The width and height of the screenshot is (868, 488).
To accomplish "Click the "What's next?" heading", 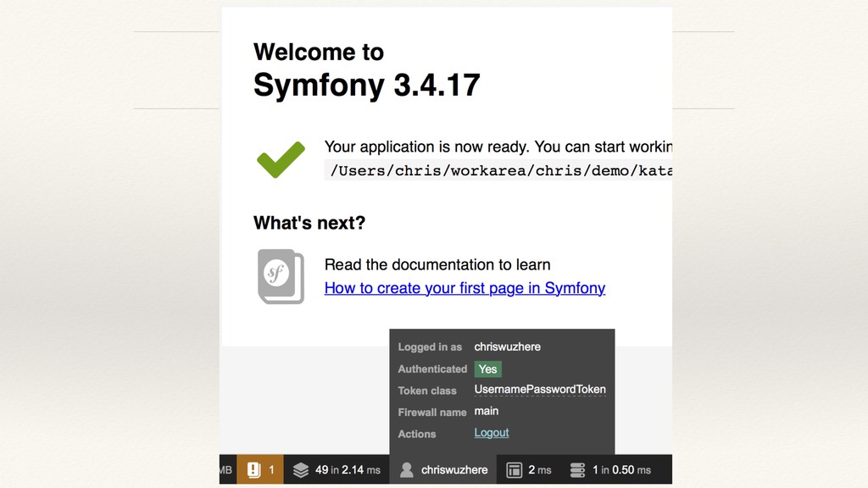I will click(309, 223).
